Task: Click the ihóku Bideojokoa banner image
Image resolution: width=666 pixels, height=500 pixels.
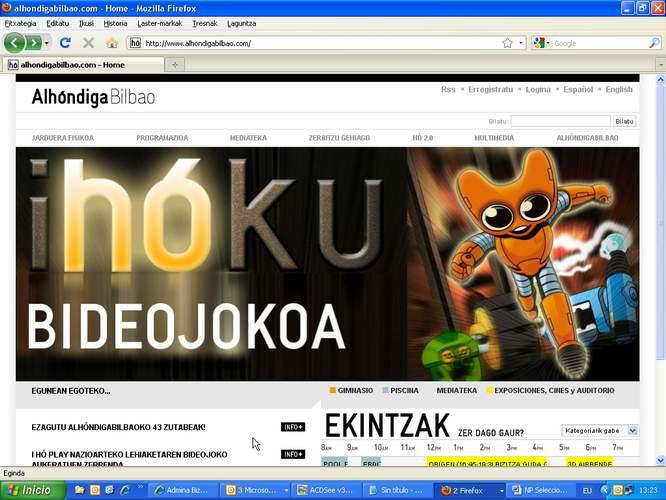Action: click(x=327, y=264)
